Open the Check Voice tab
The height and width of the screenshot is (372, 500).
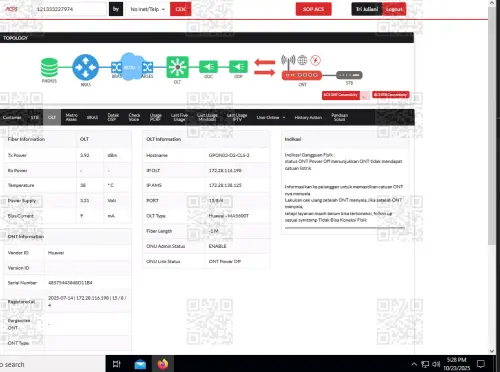[x=134, y=117]
